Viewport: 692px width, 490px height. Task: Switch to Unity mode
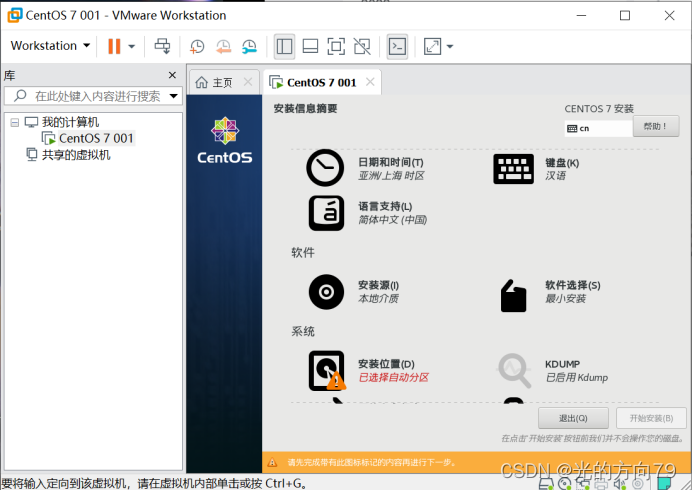(x=362, y=46)
